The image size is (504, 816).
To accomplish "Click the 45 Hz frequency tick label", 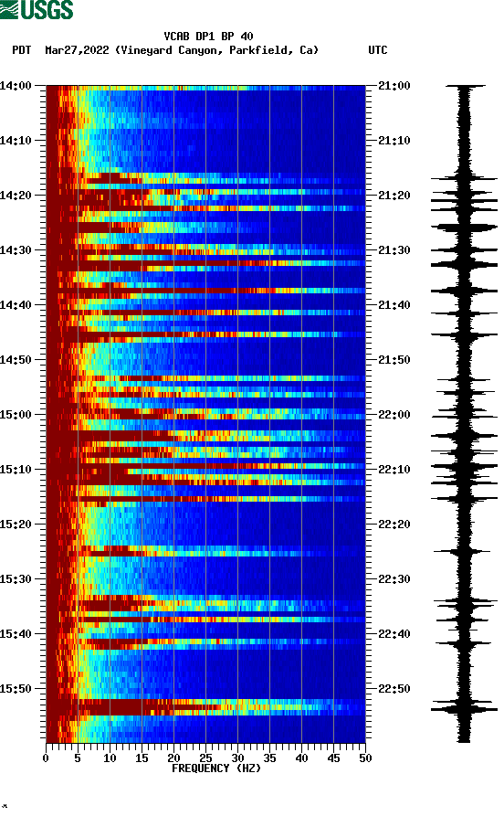I will point(333,758).
